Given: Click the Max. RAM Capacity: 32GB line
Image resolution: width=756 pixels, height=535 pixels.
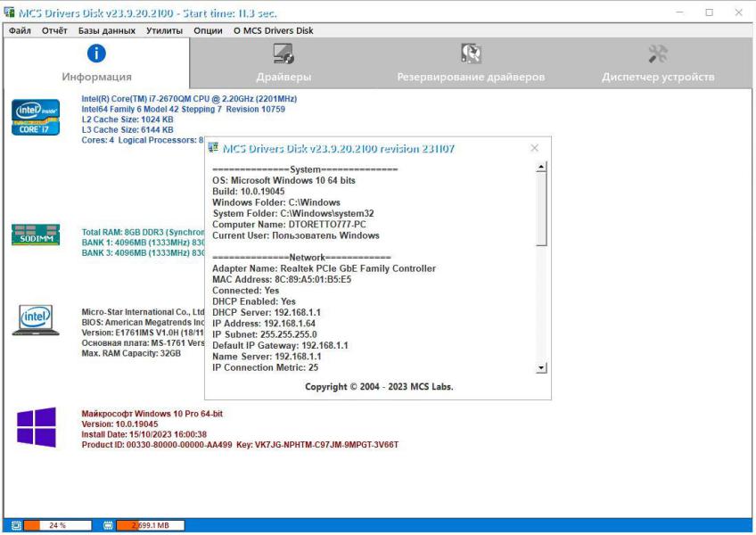Looking at the screenshot, I should [131, 354].
